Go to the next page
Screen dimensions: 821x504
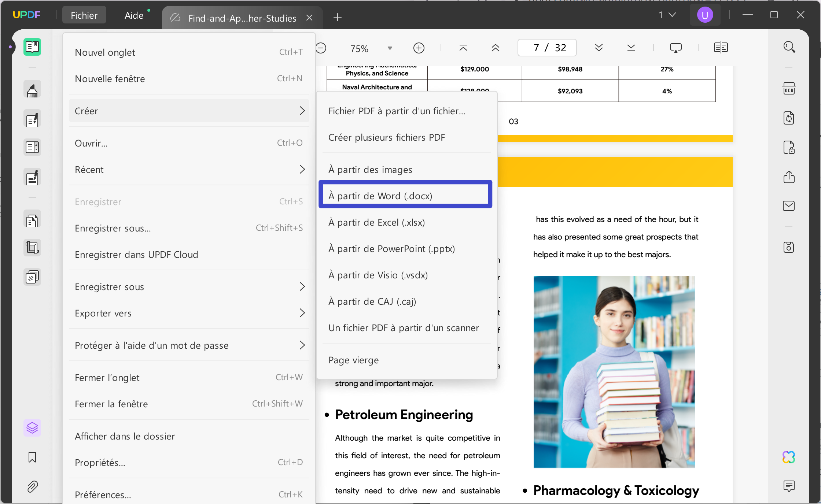click(599, 48)
